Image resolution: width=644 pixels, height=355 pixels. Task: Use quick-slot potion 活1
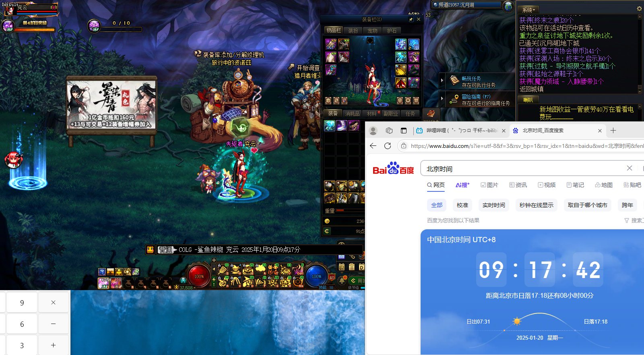[103, 283]
